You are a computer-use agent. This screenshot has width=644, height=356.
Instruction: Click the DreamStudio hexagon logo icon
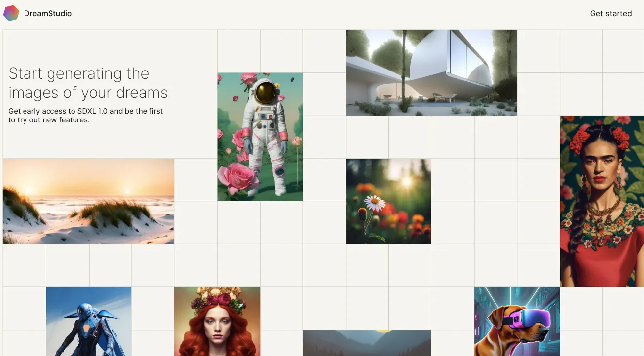[x=11, y=13]
